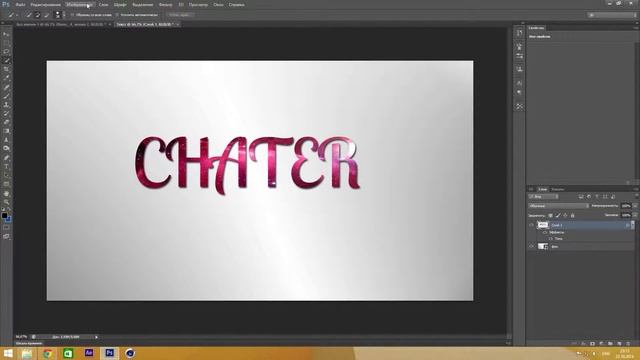Toggle lock all padlock icon

572,215
